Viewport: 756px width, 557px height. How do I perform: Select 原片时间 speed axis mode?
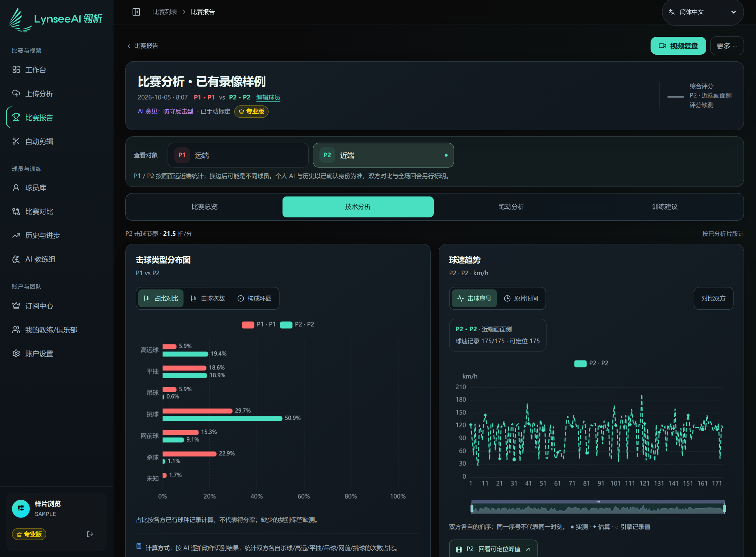(x=521, y=298)
